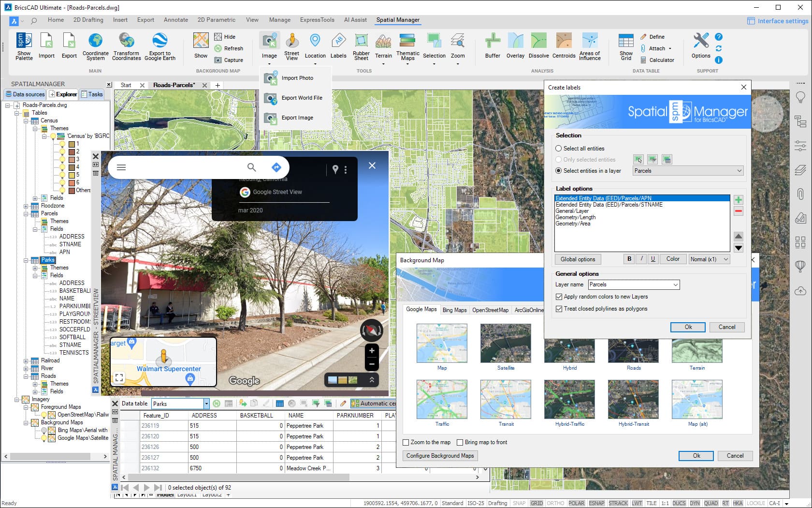This screenshot has height=508, width=812.
Task: Zoom in on the Street View
Action: point(372,351)
